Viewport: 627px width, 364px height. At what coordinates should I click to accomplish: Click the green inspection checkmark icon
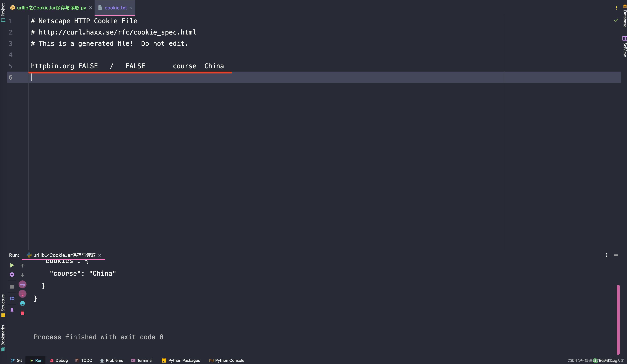tap(616, 20)
